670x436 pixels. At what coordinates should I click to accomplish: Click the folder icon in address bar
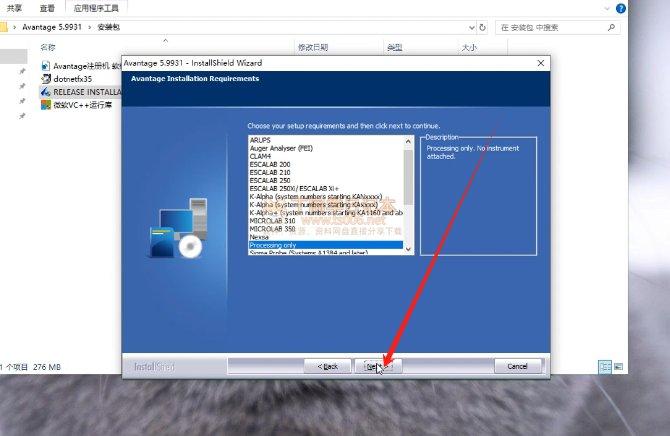pyautogui.click(x=3, y=27)
